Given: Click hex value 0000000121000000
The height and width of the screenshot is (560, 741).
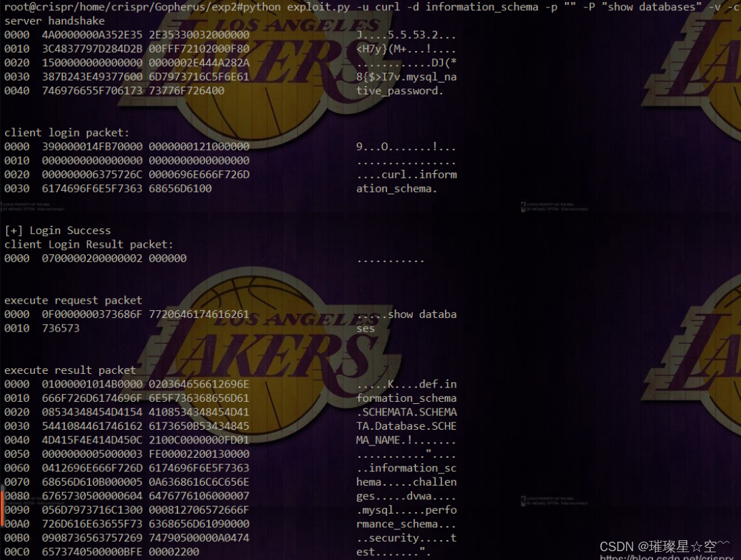Looking at the screenshot, I should (x=199, y=147).
